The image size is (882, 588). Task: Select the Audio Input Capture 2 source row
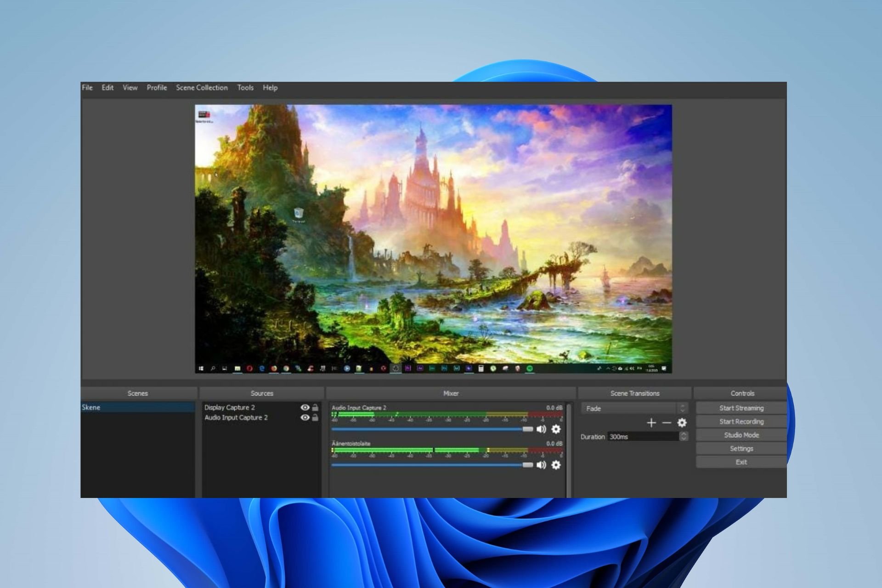tap(261, 418)
